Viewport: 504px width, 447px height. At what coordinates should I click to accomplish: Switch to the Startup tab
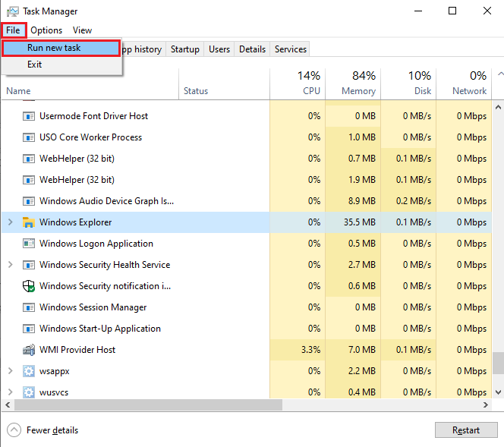(184, 49)
